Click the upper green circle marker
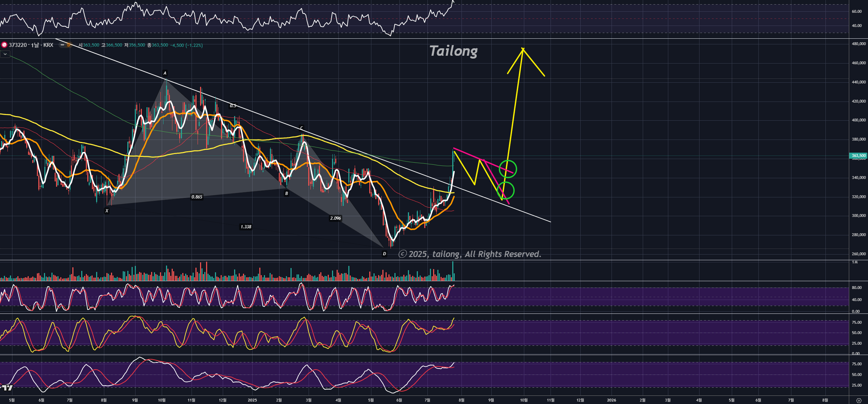 pyautogui.click(x=508, y=169)
